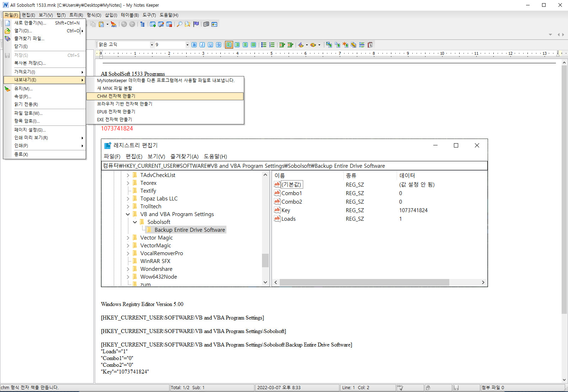Click the delete note item red-X icon

169,24
